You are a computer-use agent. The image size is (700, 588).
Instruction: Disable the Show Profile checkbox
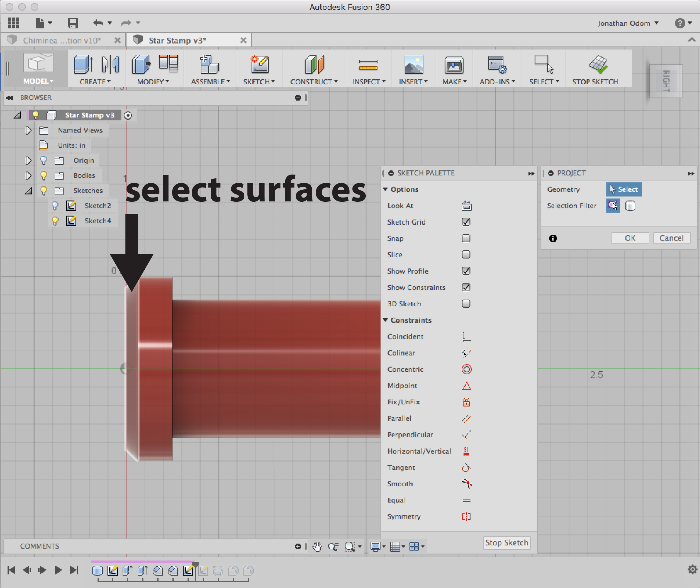point(466,271)
